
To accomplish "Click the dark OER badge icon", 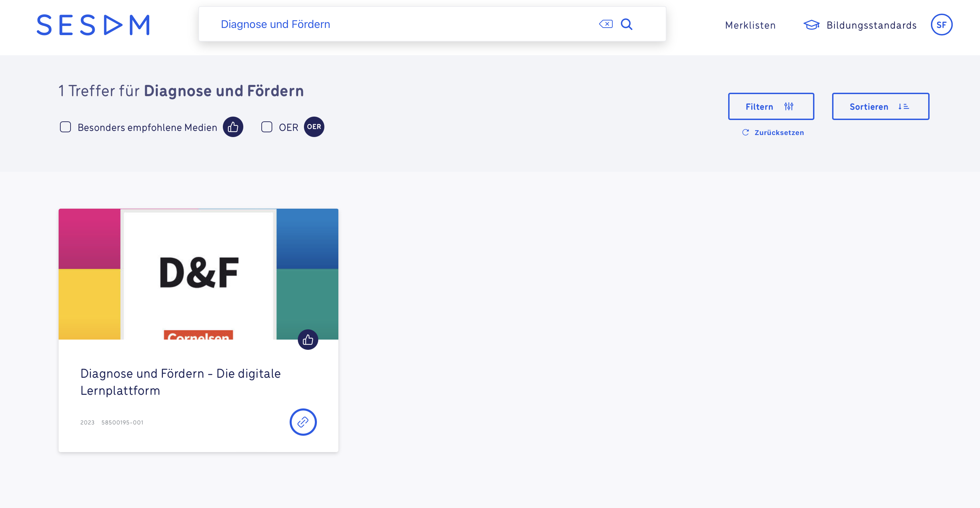I will coord(314,127).
